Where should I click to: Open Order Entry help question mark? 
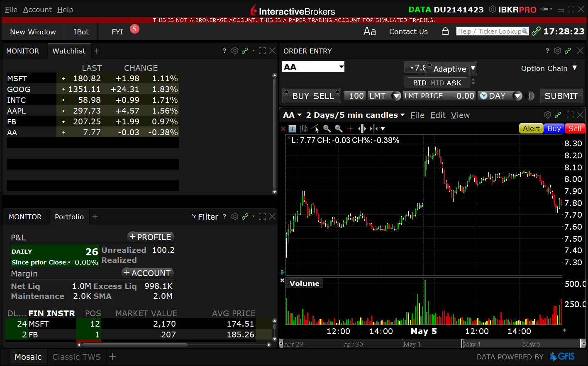[547, 51]
